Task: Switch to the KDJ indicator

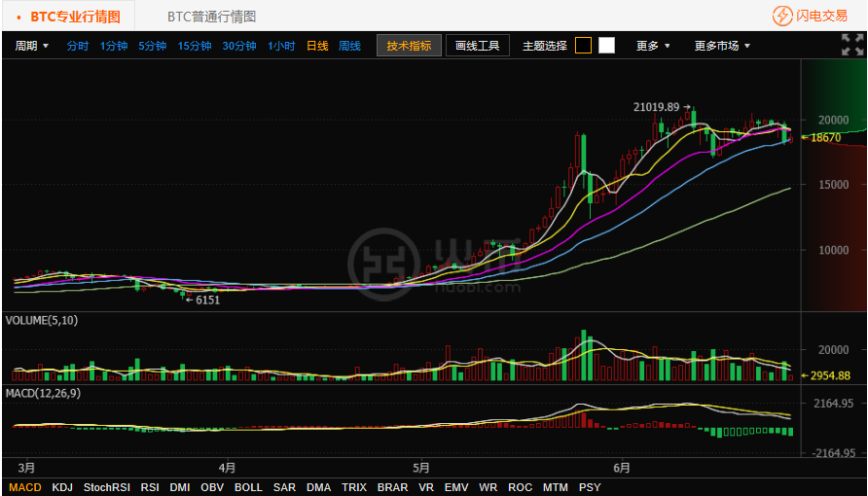Action: click(62, 487)
